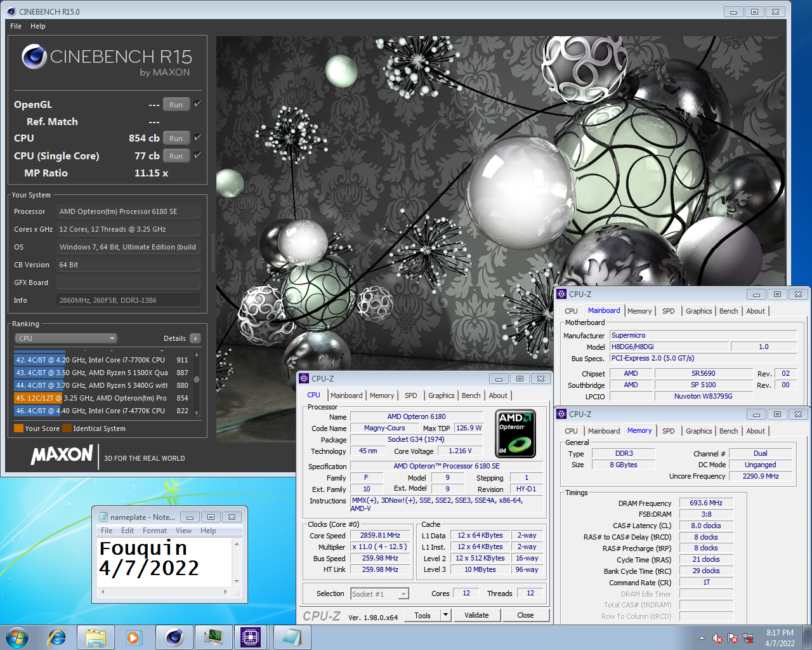Viewport: 812px width, 650px height.
Task: Switch to CPU tab in Mainboard CPU-Z window
Action: 571,311
